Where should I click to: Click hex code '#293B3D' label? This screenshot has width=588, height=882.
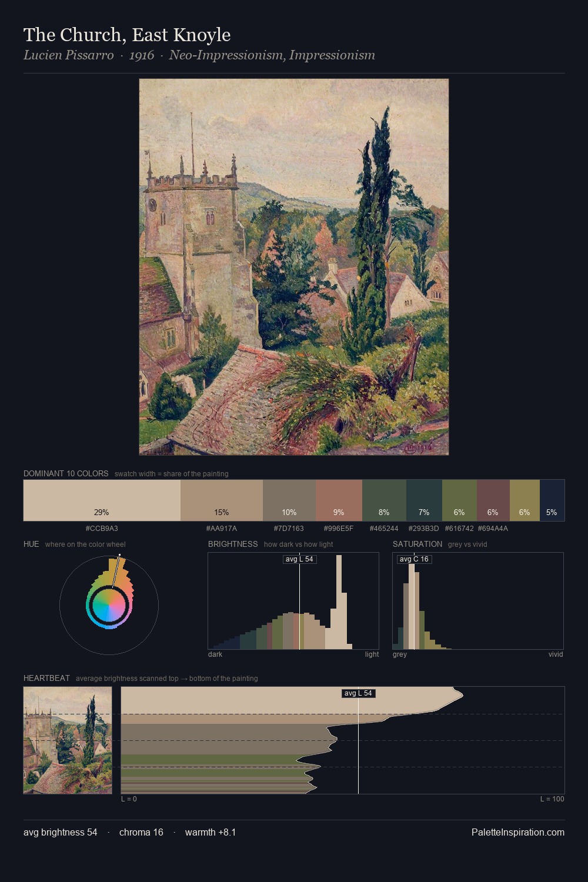(424, 529)
